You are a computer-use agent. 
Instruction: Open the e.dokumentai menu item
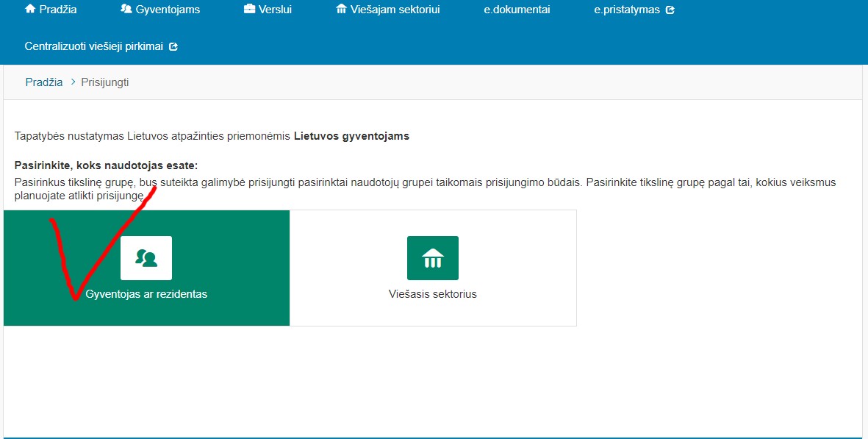tap(517, 10)
